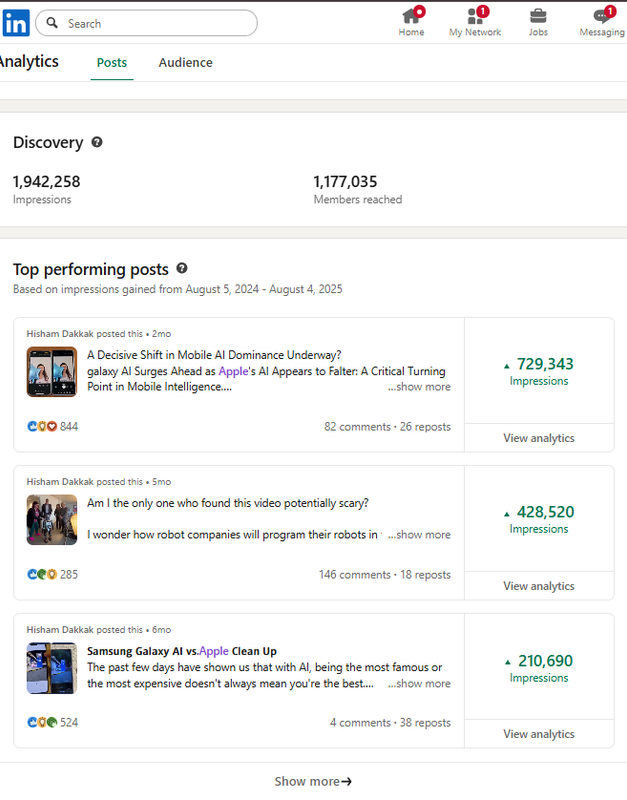This screenshot has width=627, height=800.
Task: Click reaction icons on the 524-reaction post
Action: 42,722
